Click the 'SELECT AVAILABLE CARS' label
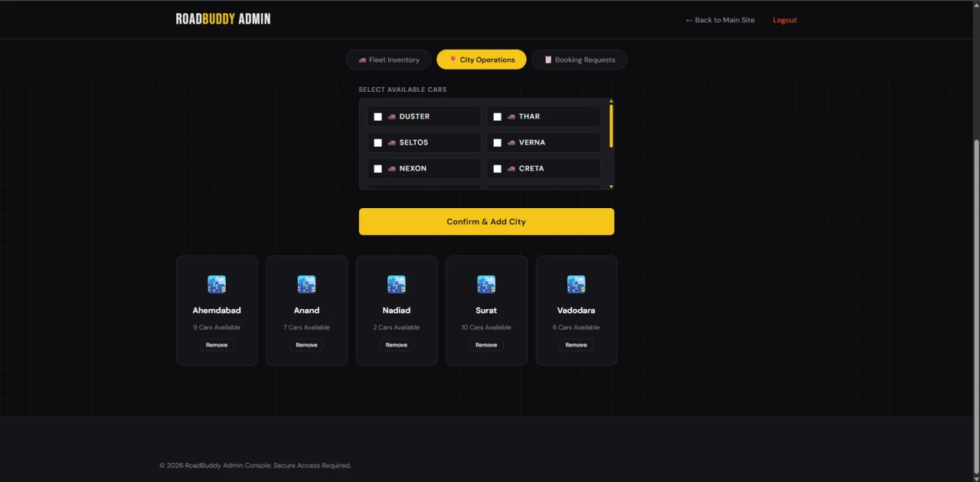This screenshot has height=482, width=980. (x=403, y=90)
